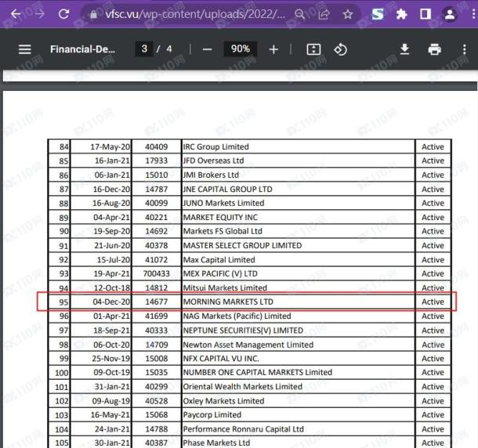Select Phase Markets Ltd entry
The image size is (478, 448).
pos(216,443)
